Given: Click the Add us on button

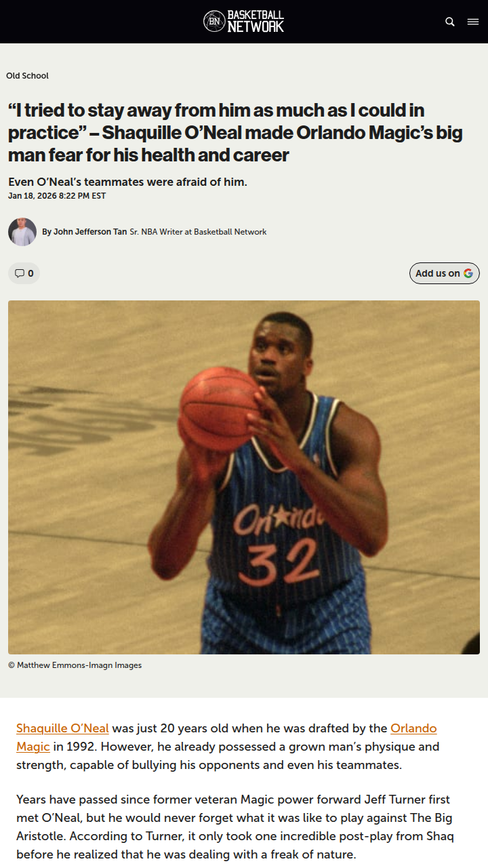Looking at the screenshot, I should tap(445, 273).
